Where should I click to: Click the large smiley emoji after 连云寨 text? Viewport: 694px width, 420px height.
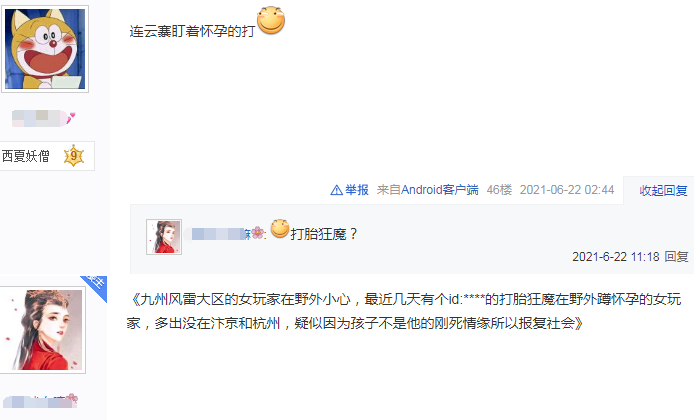coord(271,20)
